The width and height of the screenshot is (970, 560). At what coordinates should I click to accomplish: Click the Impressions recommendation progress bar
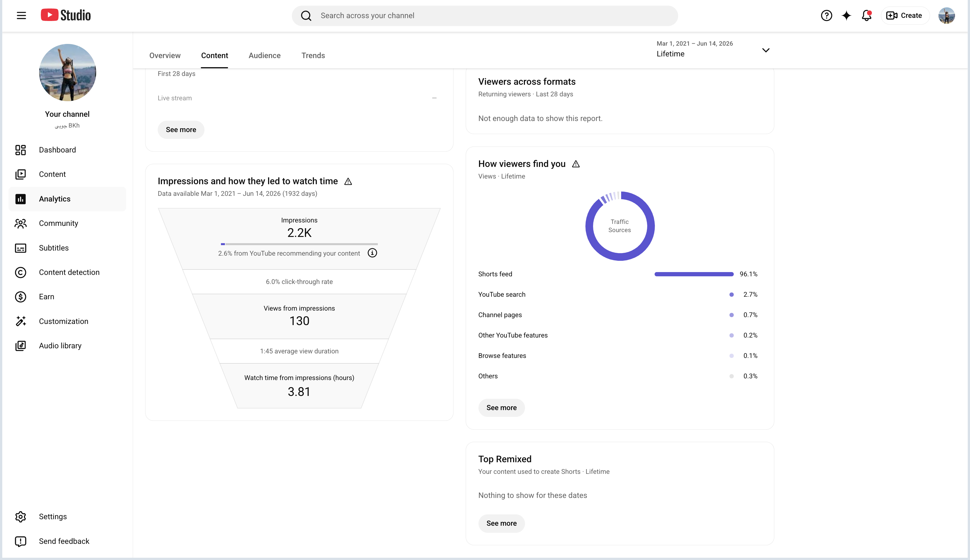pos(299,244)
